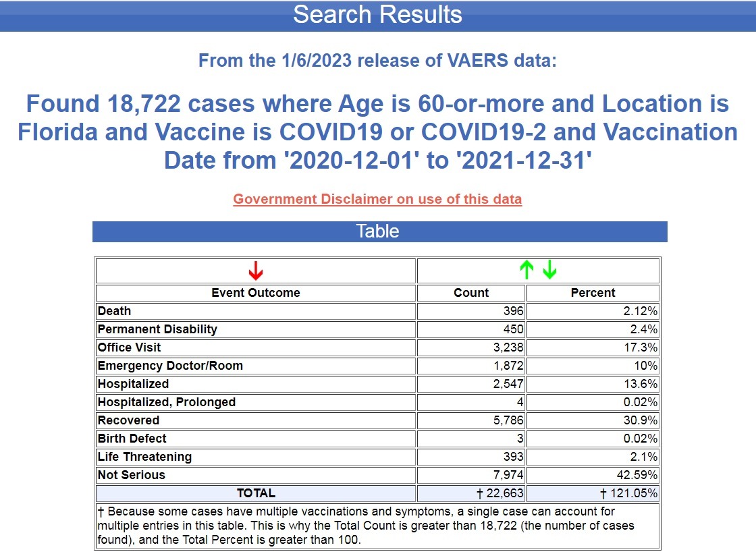This screenshot has width=756, height=560.
Task: Select the Percent column header
Action: click(x=593, y=293)
